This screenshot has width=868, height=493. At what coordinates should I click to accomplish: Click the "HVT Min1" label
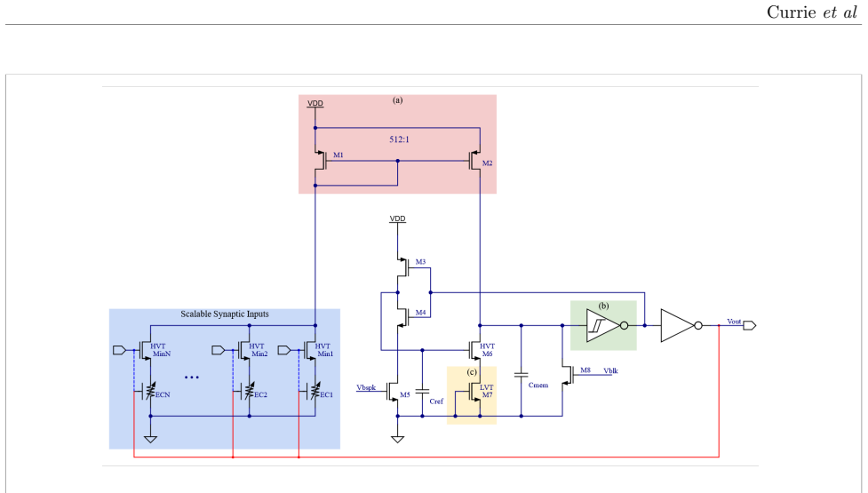[x=324, y=350]
